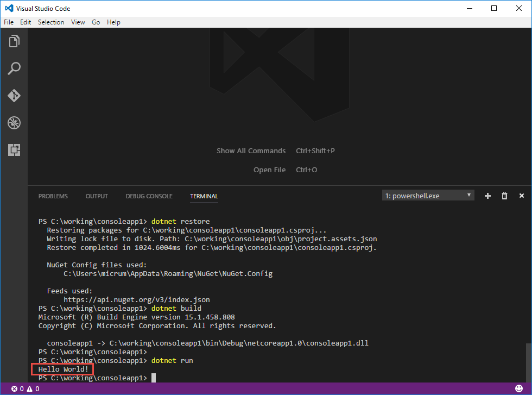532x395 pixels.
Task: Minimize the Visual Studio Code window
Action: point(470,8)
